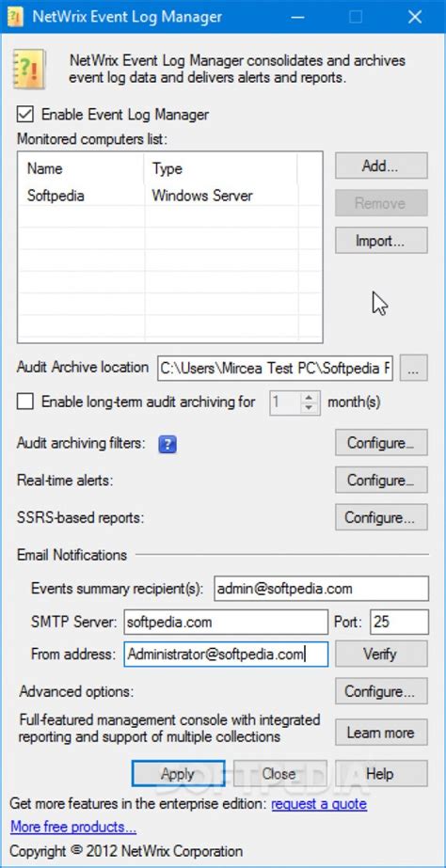Click the Events summary recipient(s) field

point(322,589)
